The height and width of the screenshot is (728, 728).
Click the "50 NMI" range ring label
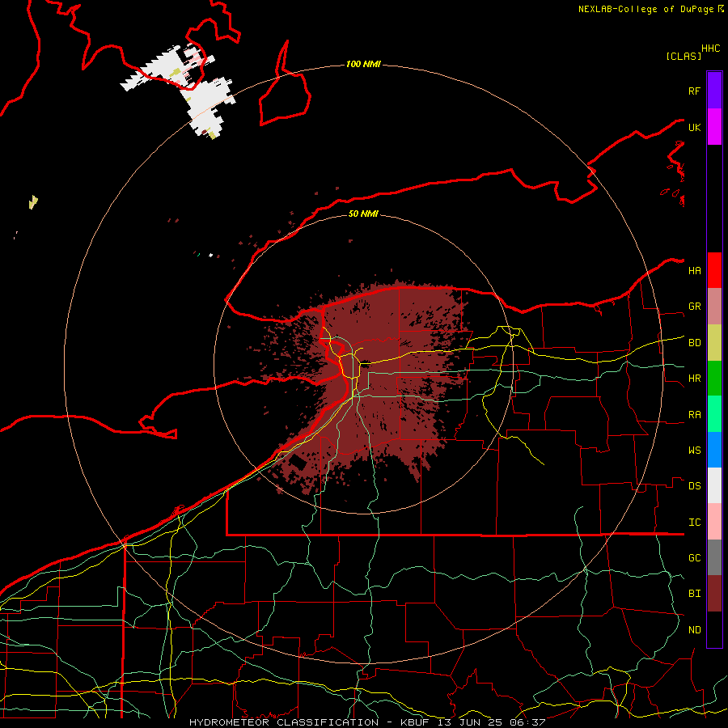pyautogui.click(x=363, y=214)
